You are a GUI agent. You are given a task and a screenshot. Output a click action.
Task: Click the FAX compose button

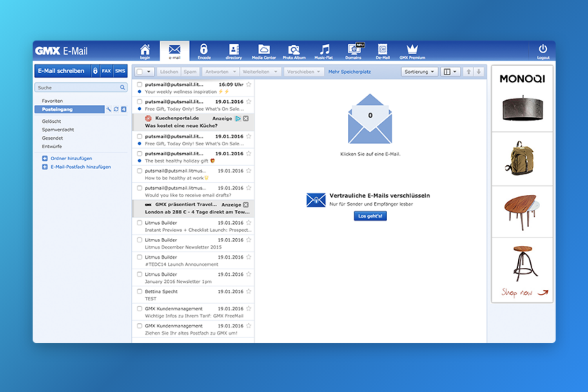pos(106,71)
